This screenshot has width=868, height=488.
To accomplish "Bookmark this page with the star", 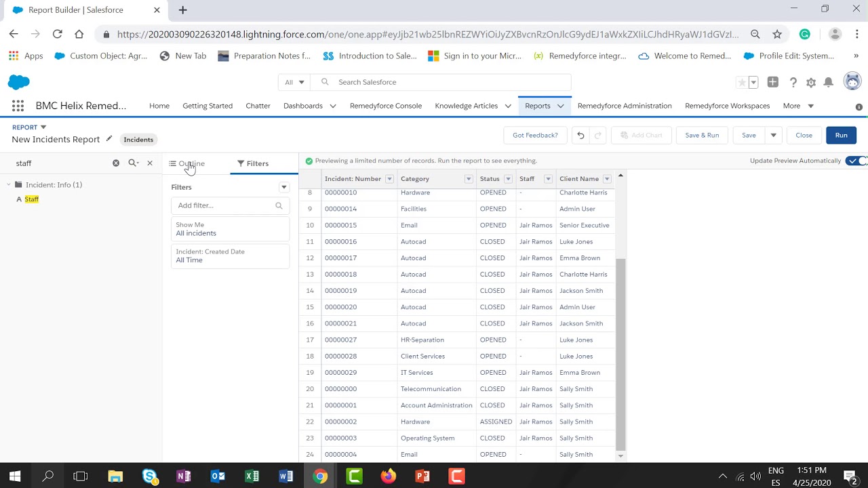I will (777, 34).
